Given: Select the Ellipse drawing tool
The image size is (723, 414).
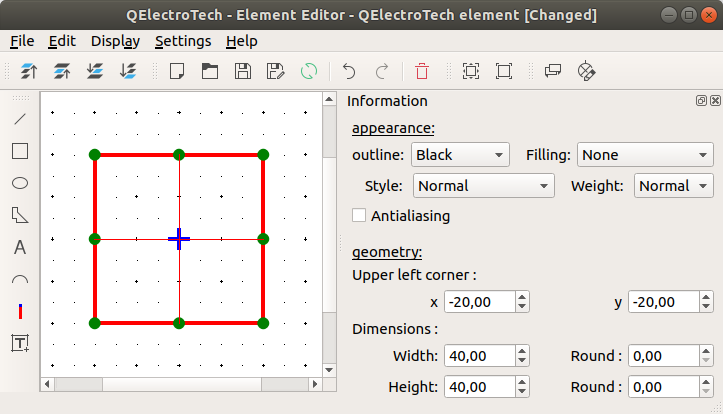Looking at the screenshot, I should click(x=20, y=183).
